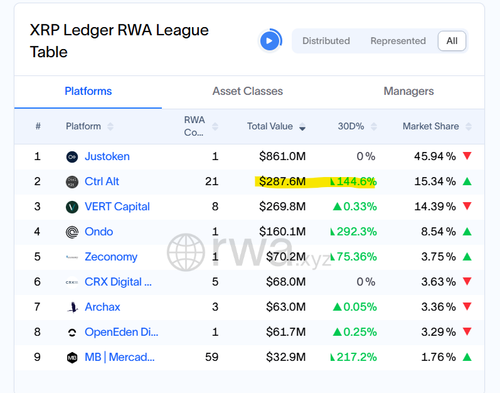This screenshot has height=393, width=500.
Task: Click the $160.1M total value cell
Action: 282,231
